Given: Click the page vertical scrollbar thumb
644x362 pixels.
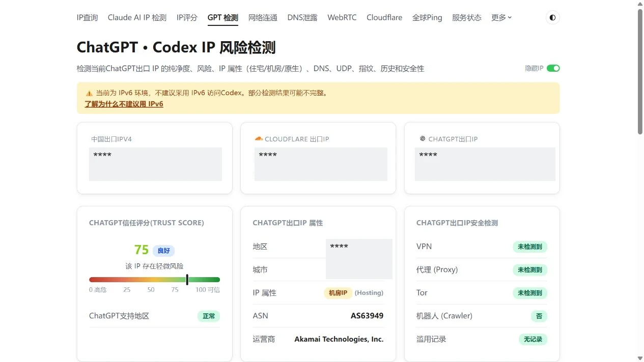Looking at the screenshot, I should pyautogui.click(x=640, y=72).
